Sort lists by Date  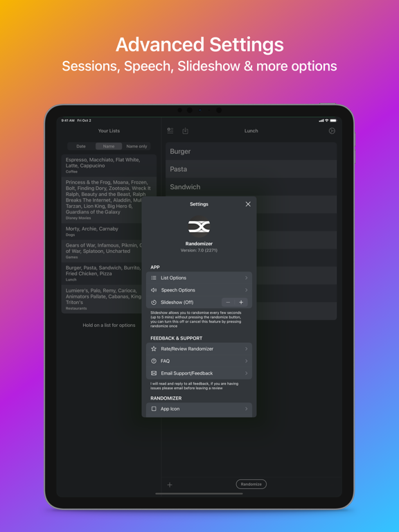81,146
